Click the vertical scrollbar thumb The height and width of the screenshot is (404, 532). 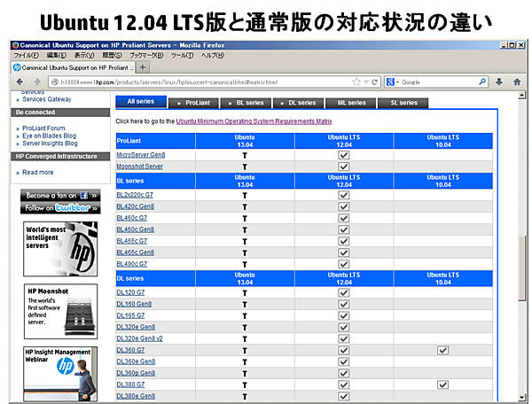[522, 268]
